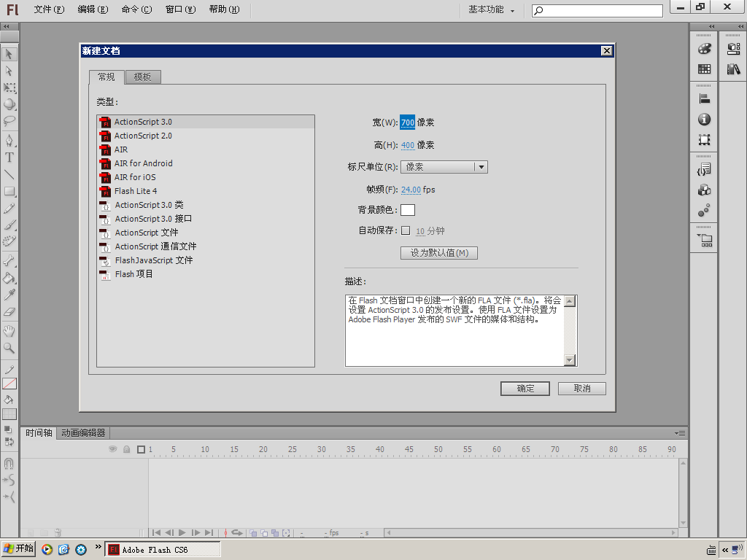Open the Code Snippets panel icon
This screenshot has width=747, height=560.
(704, 169)
